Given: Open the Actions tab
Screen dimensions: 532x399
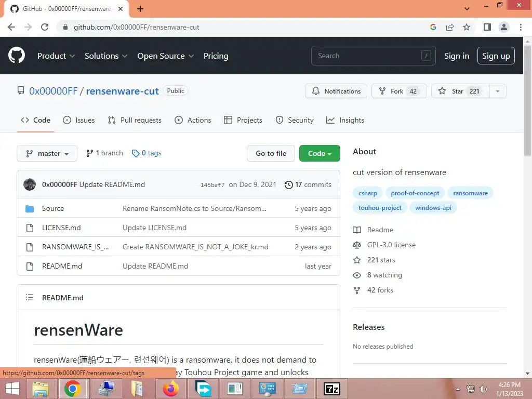Looking at the screenshot, I should click(x=193, y=120).
